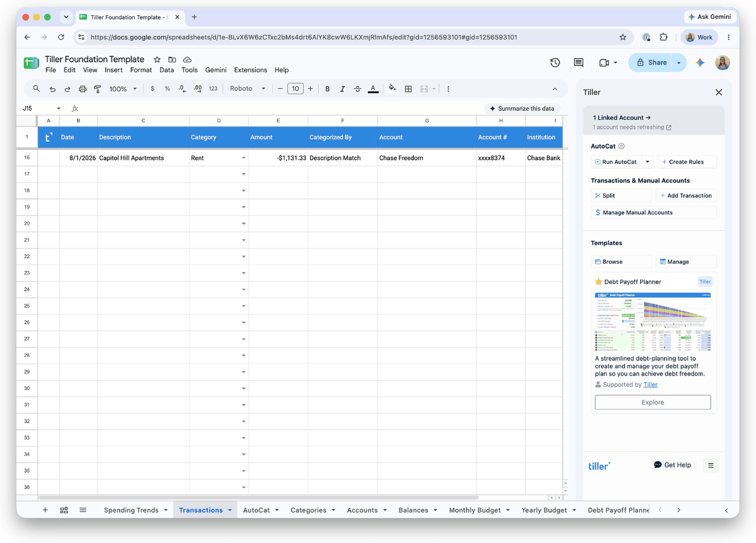
Task: Click the Manage templates button
Action: (x=686, y=261)
